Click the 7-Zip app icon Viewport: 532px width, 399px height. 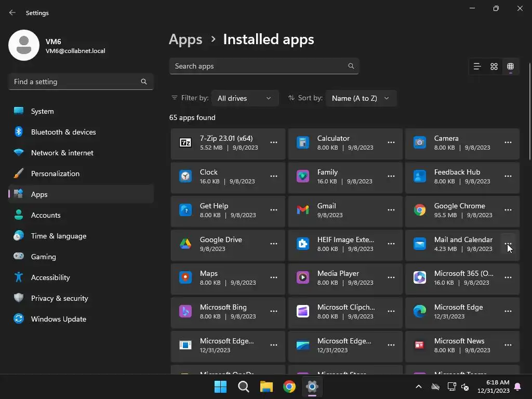185,142
